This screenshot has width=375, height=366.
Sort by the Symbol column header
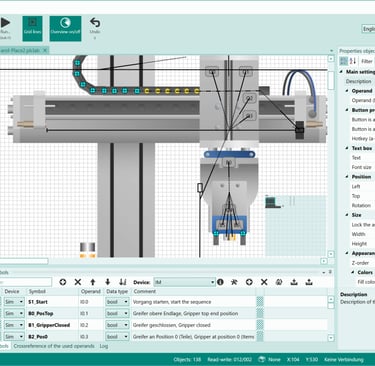click(x=37, y=291)
